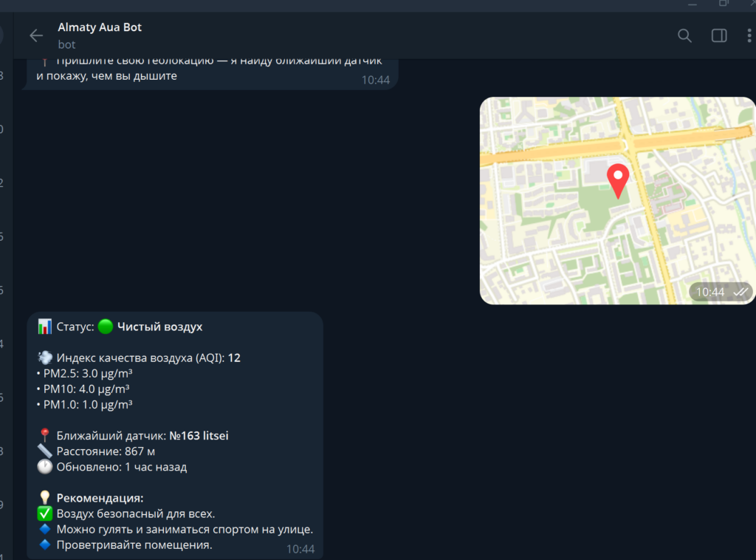
Task: Open the Almaty Aua Bot profile title
Action: [100, 27]
